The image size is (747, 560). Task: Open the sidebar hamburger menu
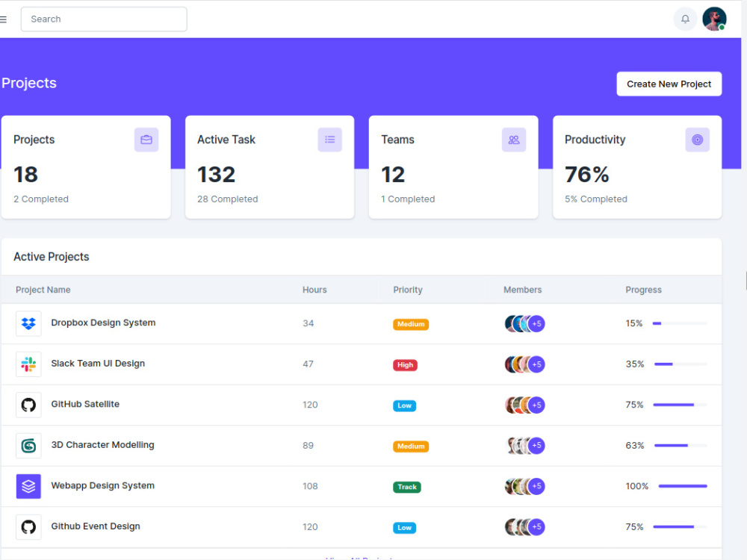(x=4, y=19)
